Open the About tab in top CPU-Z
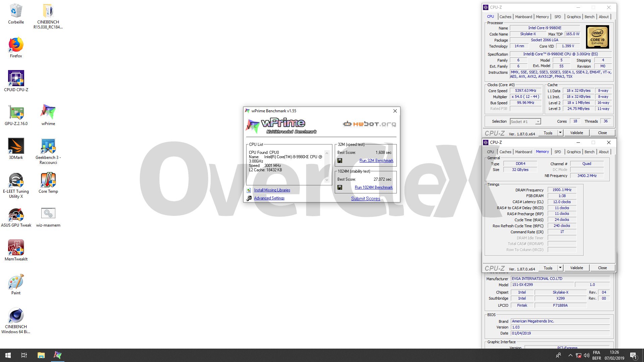This screenshot has height=362, width=644. click(x=604, y=17)
